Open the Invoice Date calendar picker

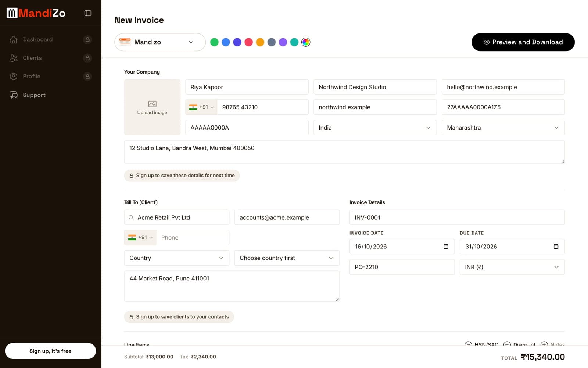pos(446,247)
